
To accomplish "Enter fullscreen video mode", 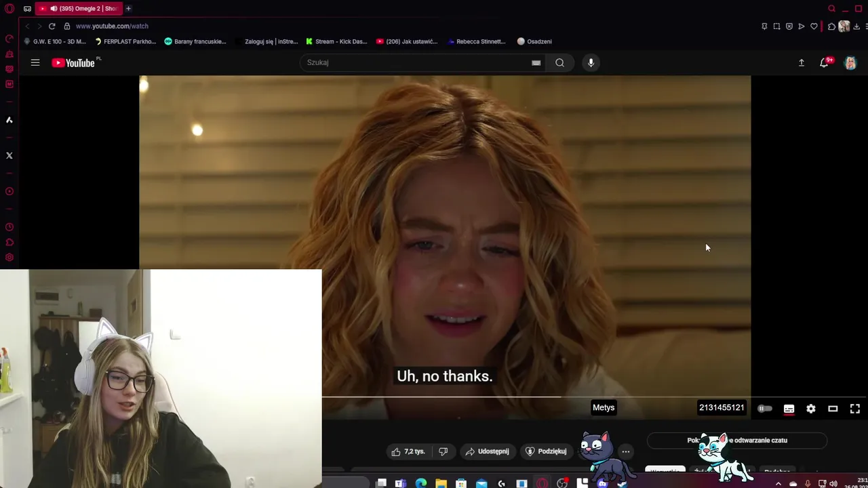I will [x=855, y=409].
